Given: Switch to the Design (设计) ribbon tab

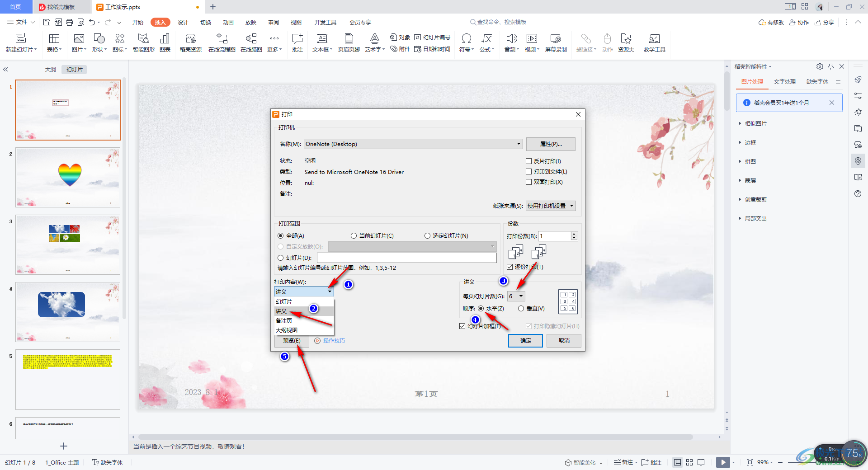Looking at the screenshot, I should [x=183, y=22].
